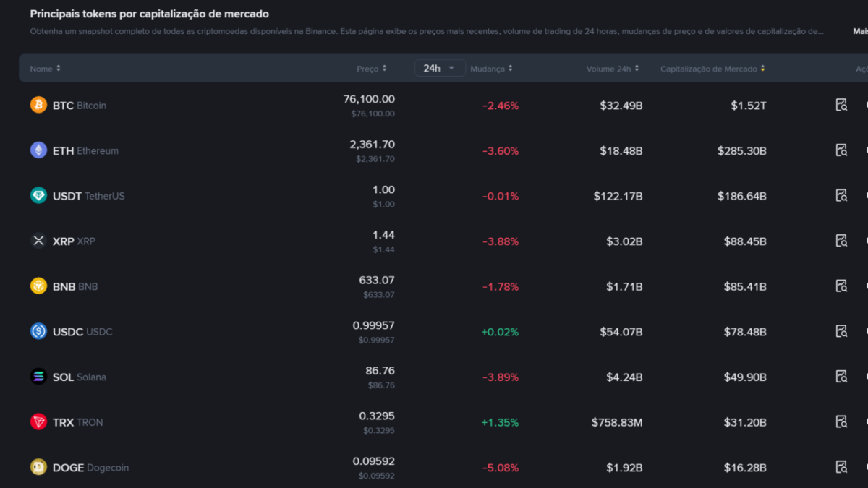
Task: Click the Dogecoin coin logo icon
Action: (38, 467)
